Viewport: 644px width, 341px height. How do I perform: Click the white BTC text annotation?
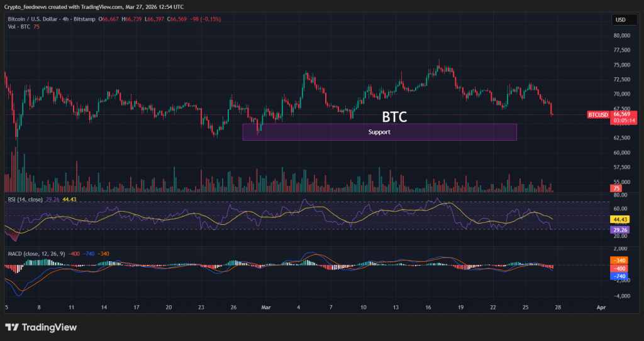tap(394, 117)
